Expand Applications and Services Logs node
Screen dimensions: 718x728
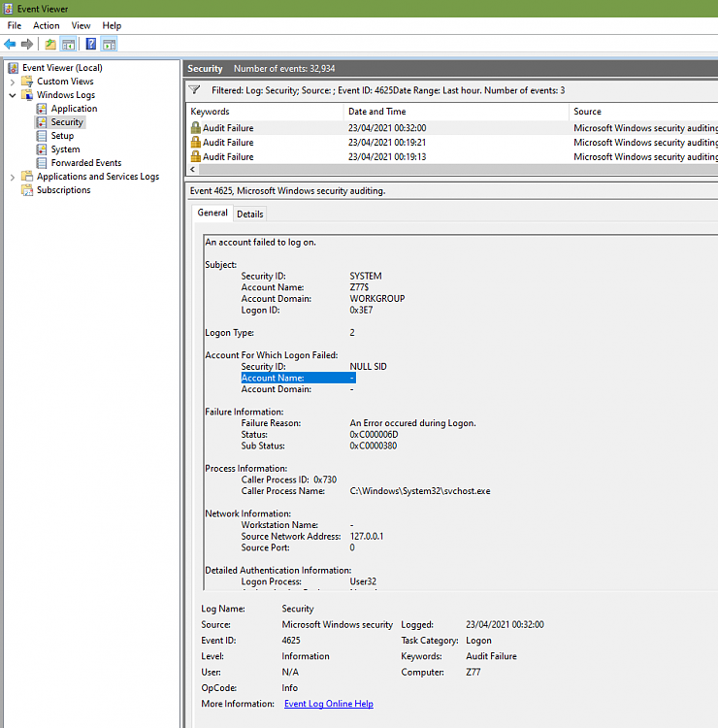tap(13, 177)
